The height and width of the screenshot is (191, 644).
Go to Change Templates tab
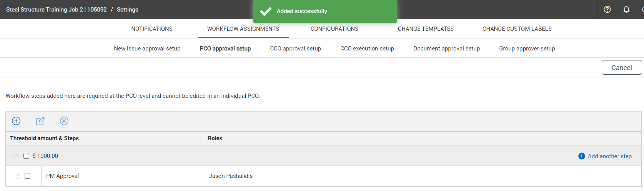(x=426, y=29)
